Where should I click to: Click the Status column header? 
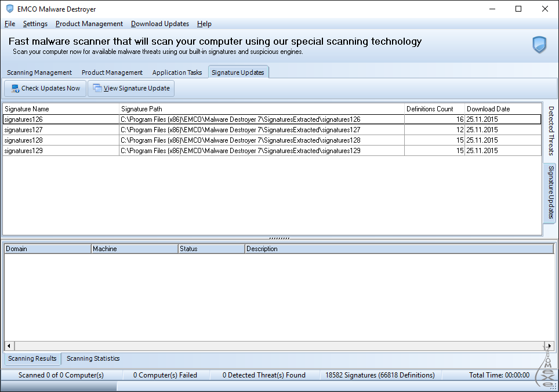pyautogui.click(x=212, y=249)
